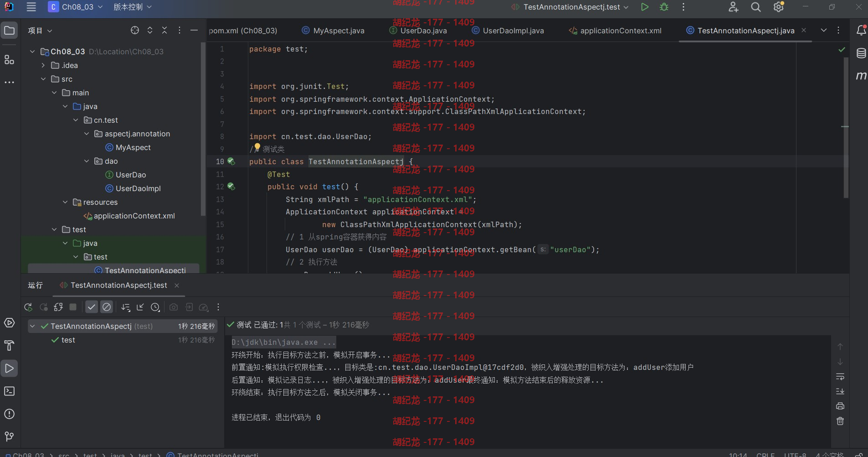Click project tree vertical scrollbar
This screenshot has width=868, height=457.
pos(203,129)
